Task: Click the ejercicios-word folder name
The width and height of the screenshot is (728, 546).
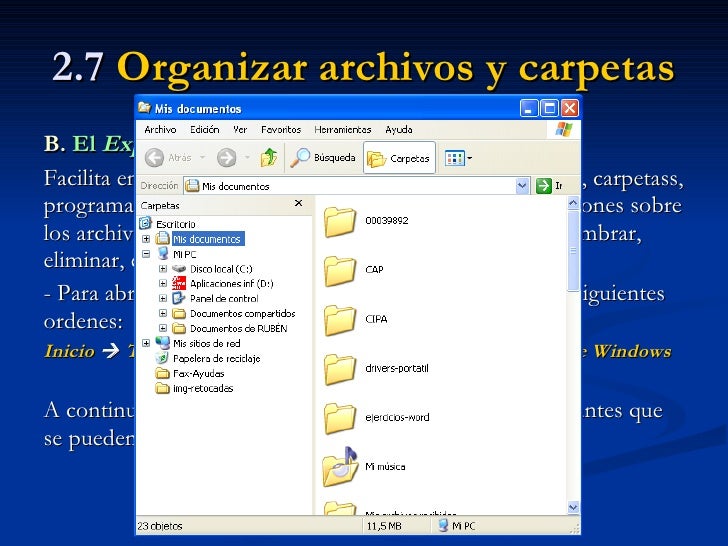Action: [x=397, y=417]
